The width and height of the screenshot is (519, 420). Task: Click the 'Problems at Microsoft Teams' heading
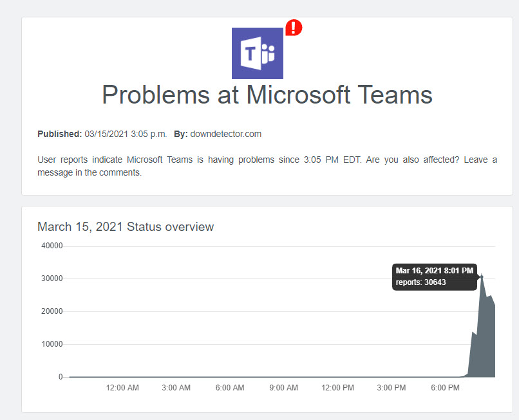267,95
